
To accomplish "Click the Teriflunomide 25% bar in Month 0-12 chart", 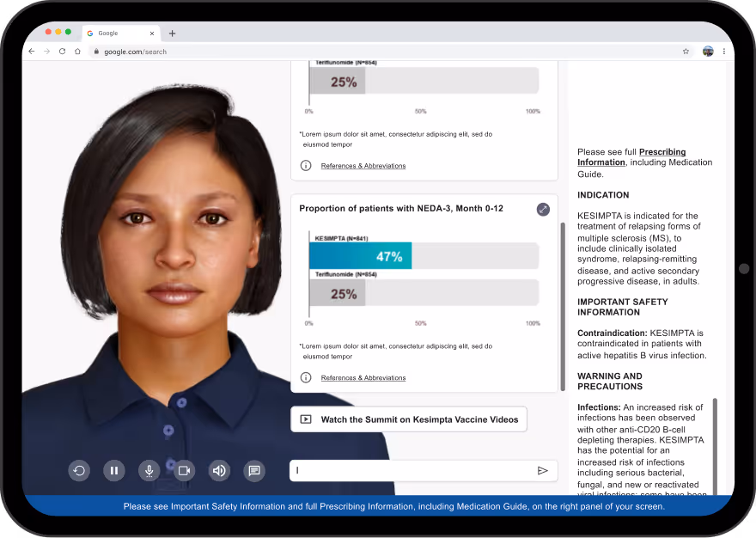I will point(337,294).
